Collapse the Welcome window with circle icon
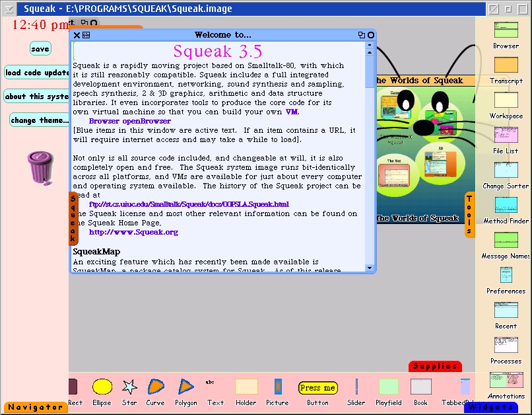The image size is (532, 415). (x=371, y=35)
